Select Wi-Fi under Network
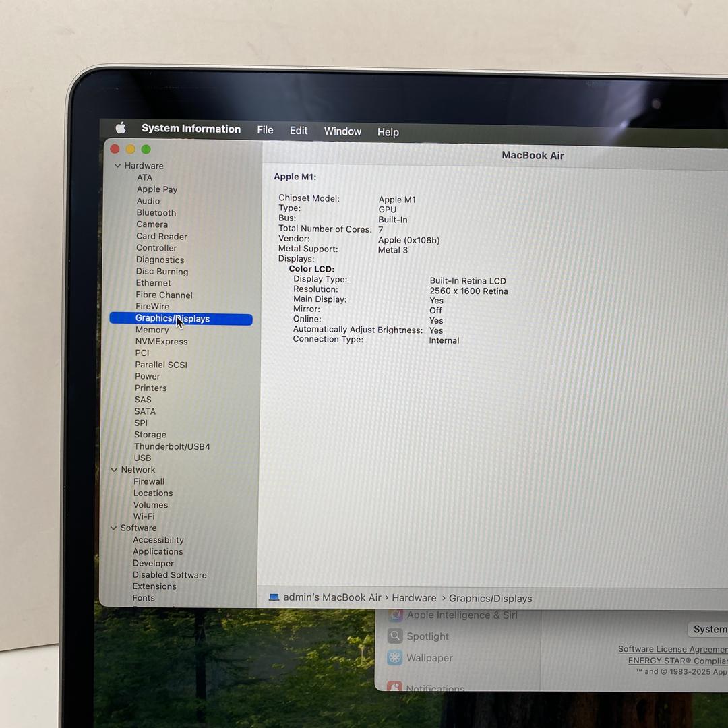Image resolution: width=728 pixels, height=728 pixels. [144, 516]
